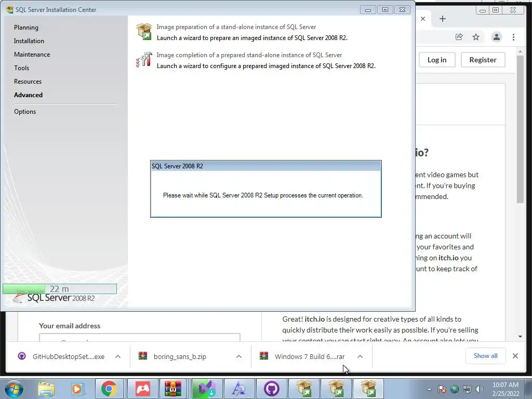Click Show all downloads button
The width and height of the screenshot is (532, 399).
(x=486, y=356)
